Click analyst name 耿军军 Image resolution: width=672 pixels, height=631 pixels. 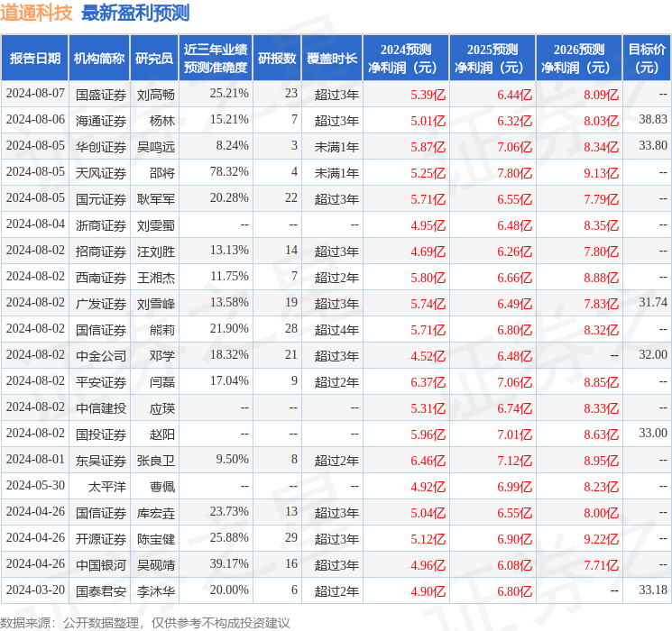(156, 199)
